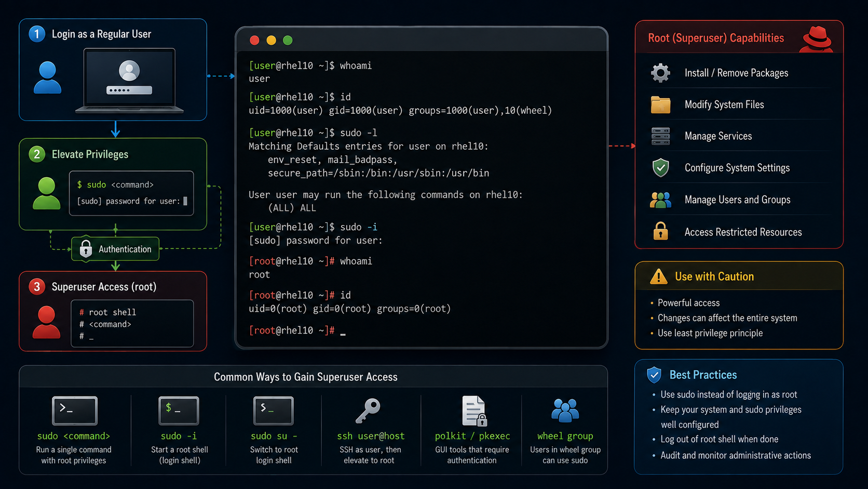868x489 pixels.
Task: Click 'Root (Superuser) Capabilities' heading
Action: [716, 38]
